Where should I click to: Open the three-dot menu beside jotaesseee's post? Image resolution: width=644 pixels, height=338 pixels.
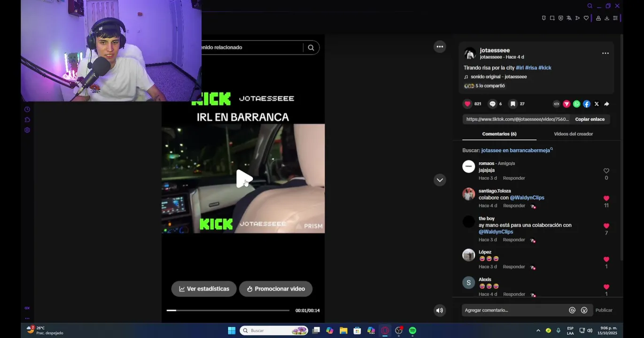pos(605,54)
